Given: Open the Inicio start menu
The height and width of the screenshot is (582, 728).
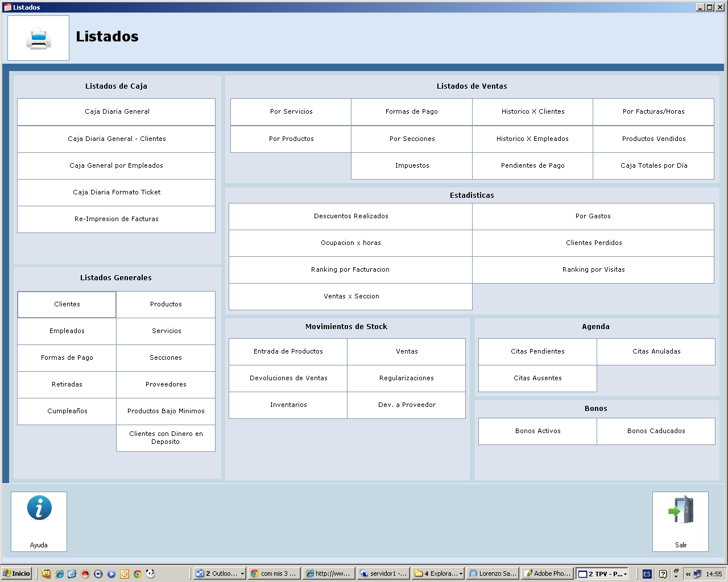Looking at the screenshot, I should tap(16, 573).
